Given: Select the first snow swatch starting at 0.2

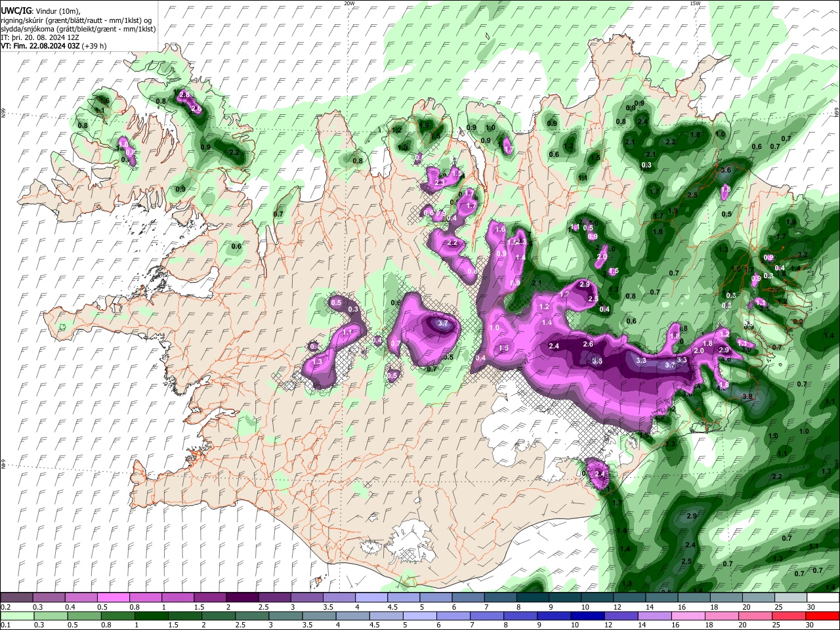Looking at the screenshot, I should [x=18, y=598].
